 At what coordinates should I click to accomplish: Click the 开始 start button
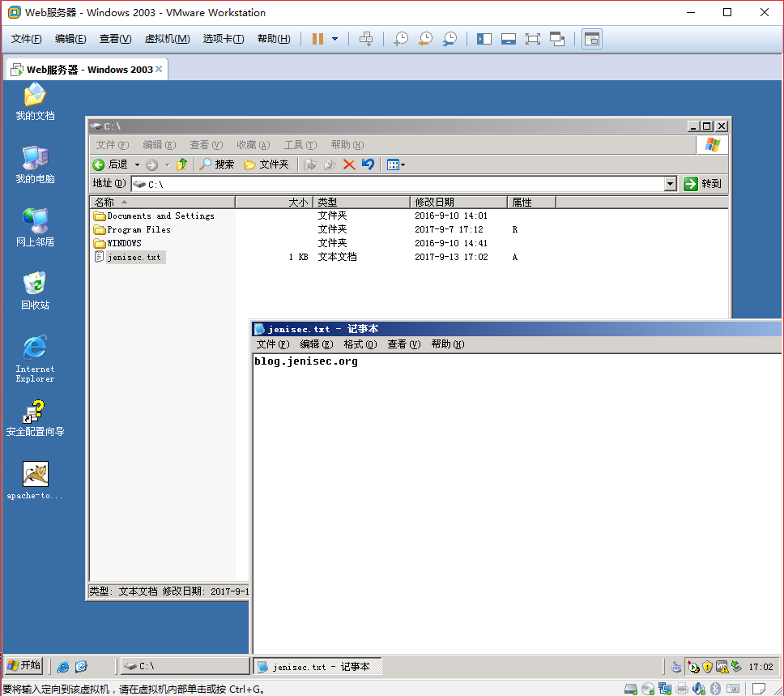click(x=24, y=666)
